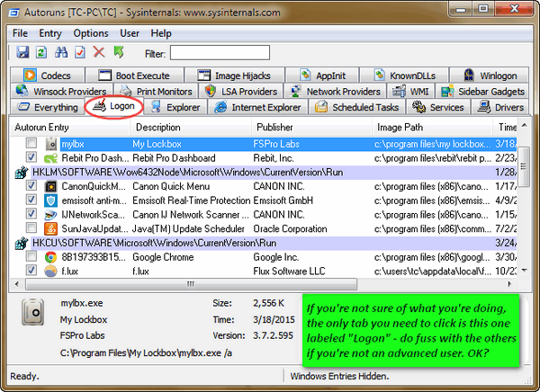Click the CanonQuickMenu row icon
Screen dimensions: 540x392
51,186
